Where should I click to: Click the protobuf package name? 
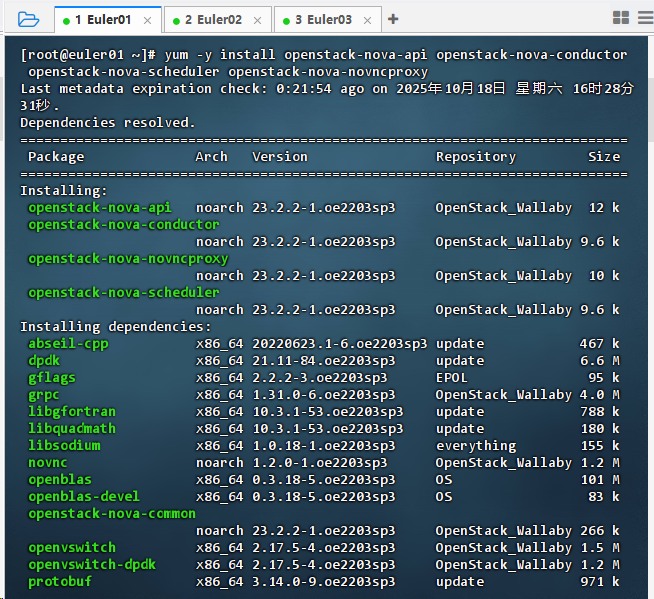[60, 582]
